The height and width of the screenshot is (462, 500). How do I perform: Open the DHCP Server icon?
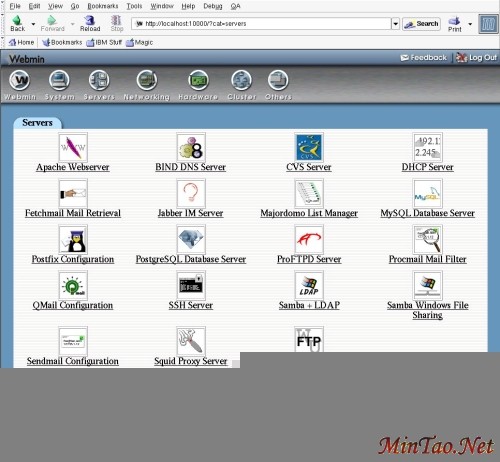tap(428, 147)
